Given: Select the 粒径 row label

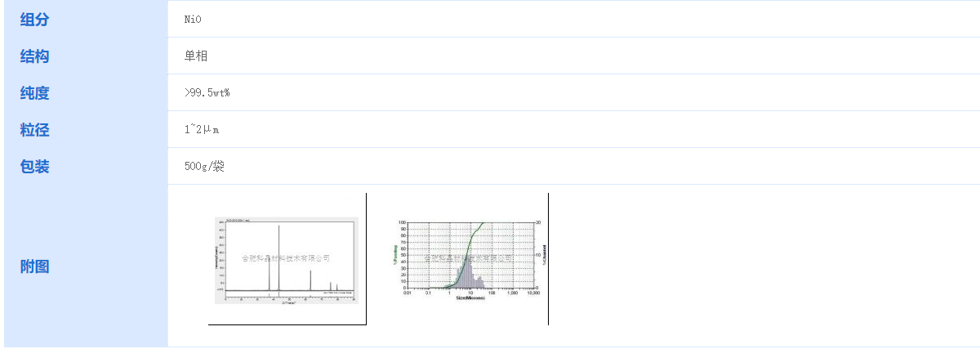Looking at the screenshot, I should pos(35,130).
